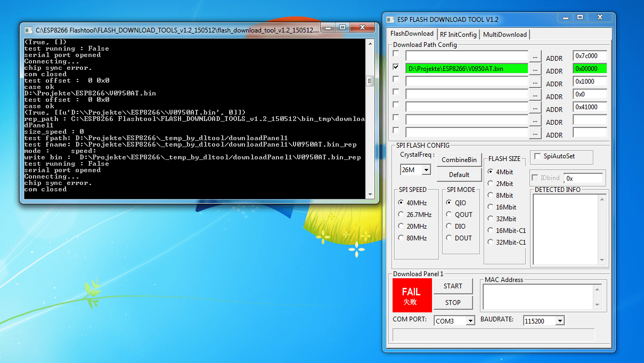
Task: Click the console window scrollbar thumb
Action: point(370,81)
